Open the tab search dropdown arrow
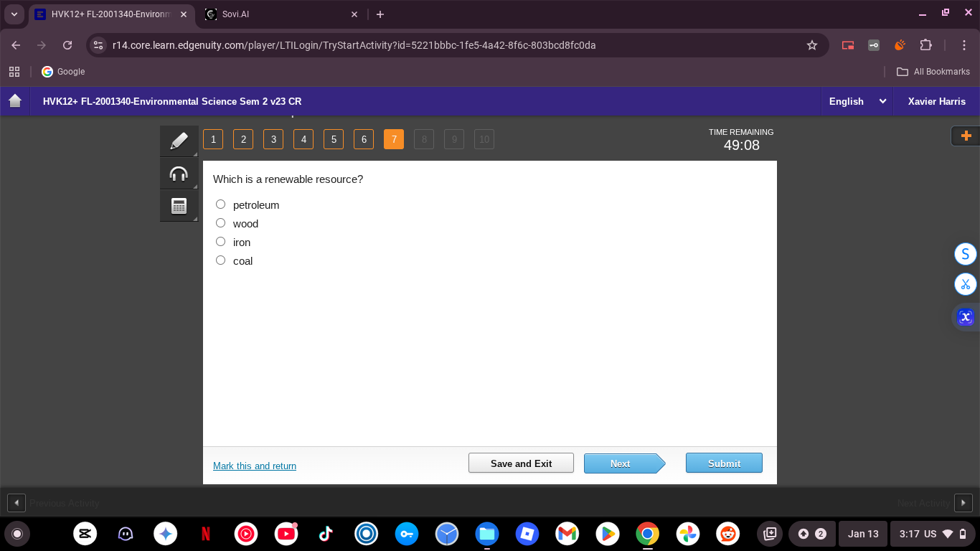The width and height of the screenshot is (980, 551). tap(14, 14)
